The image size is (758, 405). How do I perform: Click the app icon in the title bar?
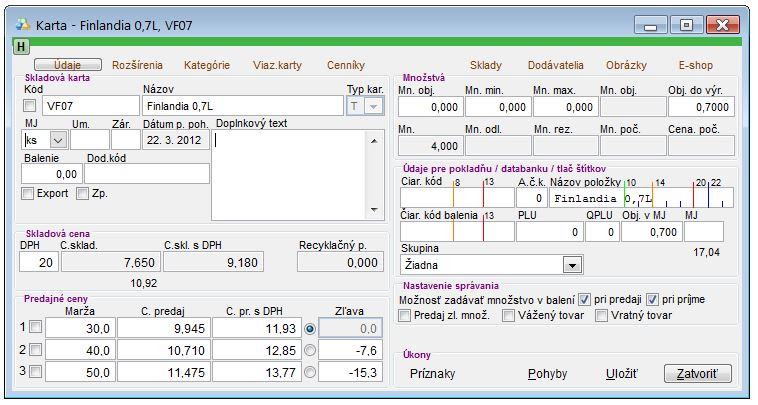click(24, 22)
